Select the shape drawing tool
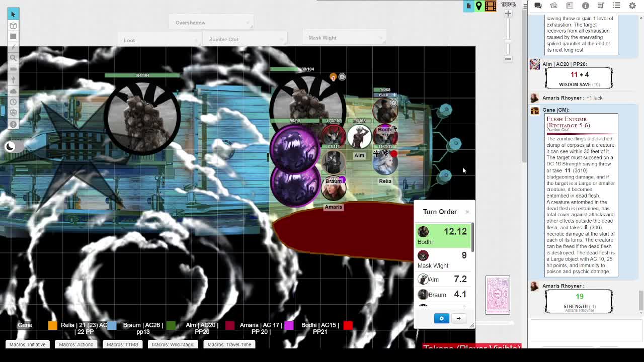The height and width of the screenshot is (362, 644). pos(13,37)
